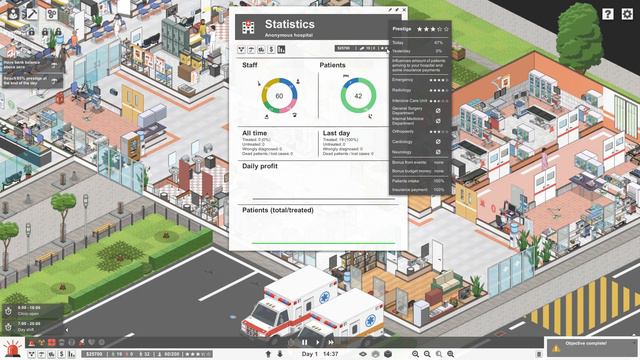Click the 'Patients (total/treated)' heading
The height and width of the screenshot is (360, 640).
click(278, 210)
